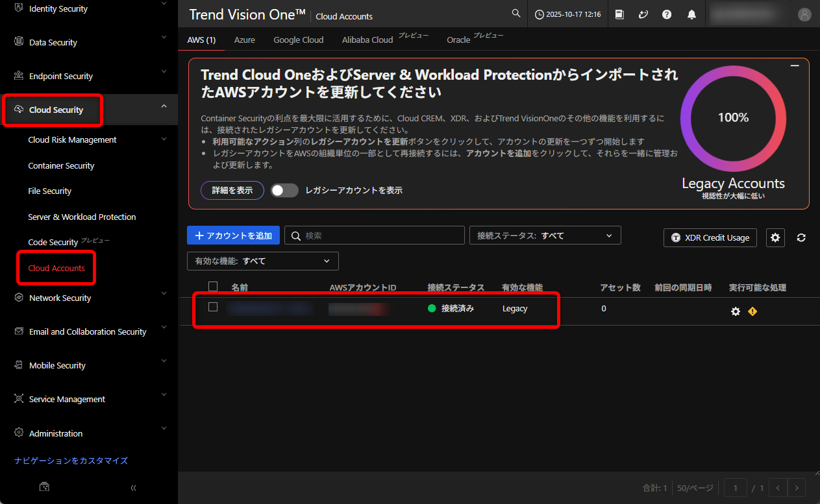Open the global search magnifier icon
Image resolution: width=820 pixels, height=504 pixels.
click(x=516, y=14)
